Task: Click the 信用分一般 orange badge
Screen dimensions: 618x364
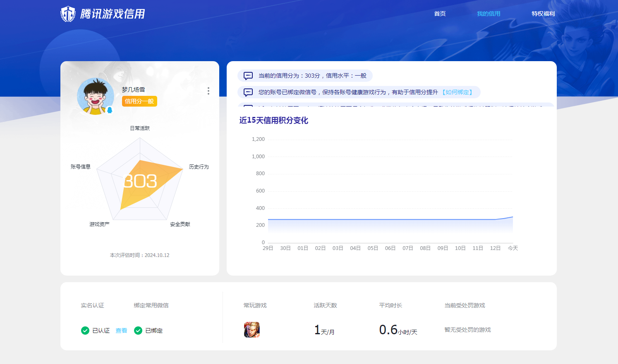Action: click(x=139, y=101)
